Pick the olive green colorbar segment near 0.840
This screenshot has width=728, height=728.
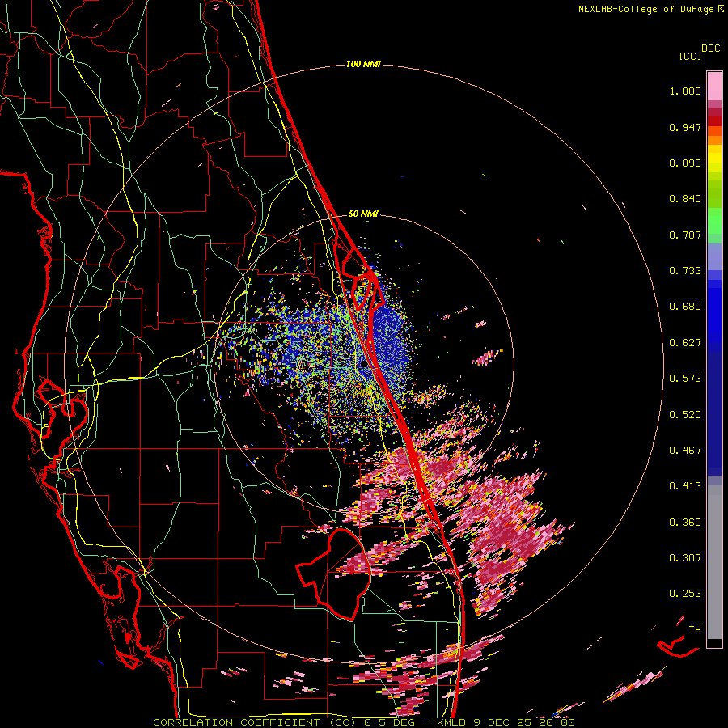[714, 194]
